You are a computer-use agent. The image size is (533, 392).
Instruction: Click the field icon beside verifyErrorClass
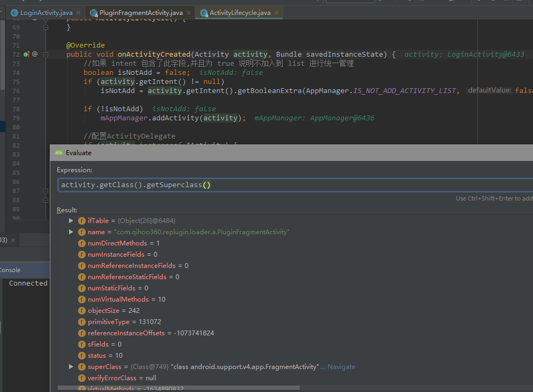81,378
